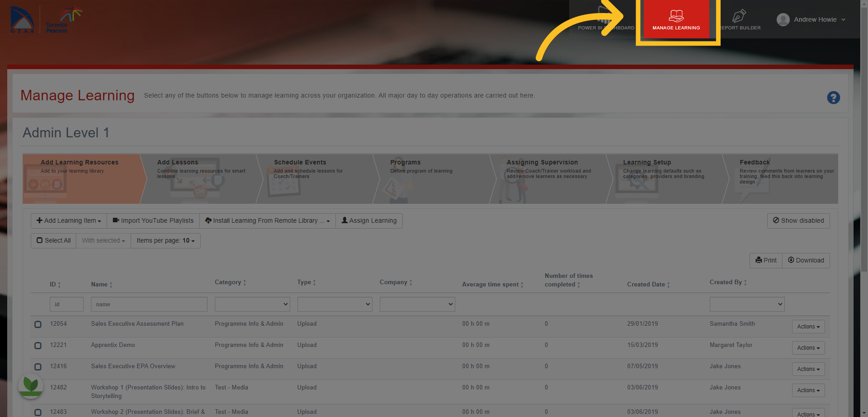
Task: Tick checkbox for row 12054
Action: [x=38, y=324]
